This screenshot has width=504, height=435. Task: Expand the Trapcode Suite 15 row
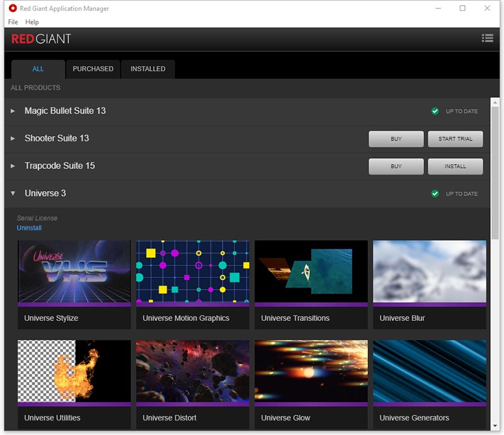(13, 166)
